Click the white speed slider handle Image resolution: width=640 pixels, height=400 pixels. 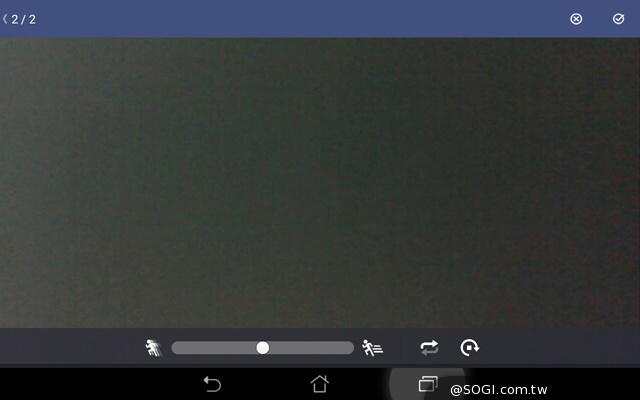[x=263, y=348]
